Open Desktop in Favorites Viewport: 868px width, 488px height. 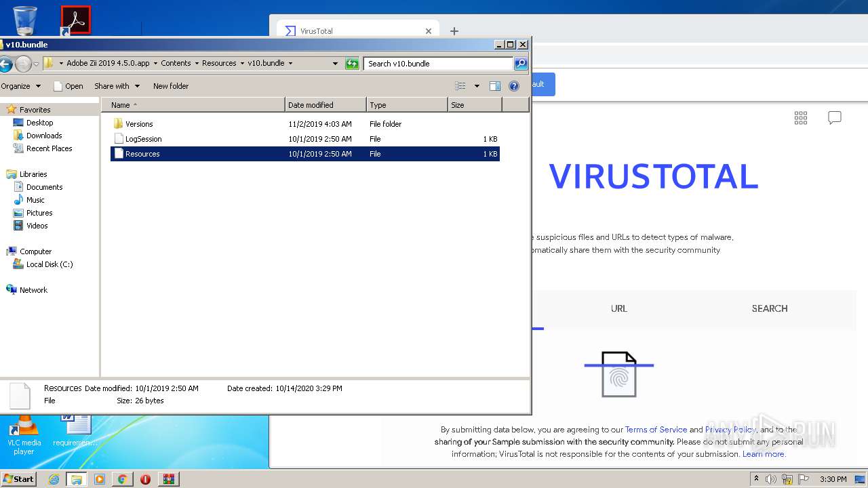tap(39, 123)
